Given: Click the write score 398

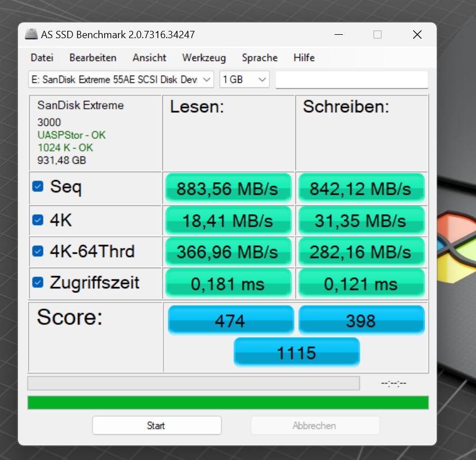Looking at the screenshot, I should point(361,320).
